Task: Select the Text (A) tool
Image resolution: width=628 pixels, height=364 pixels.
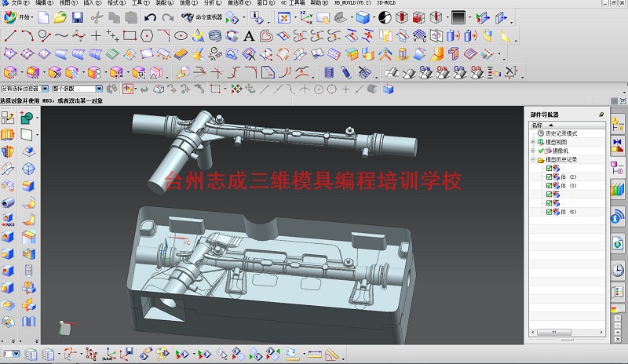Action: (x=249, y=36)
